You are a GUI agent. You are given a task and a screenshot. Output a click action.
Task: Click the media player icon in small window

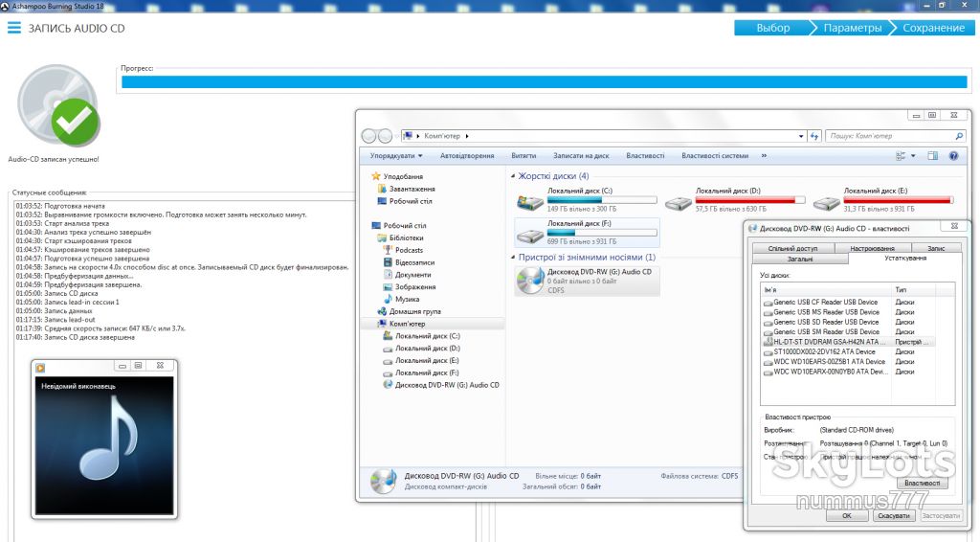[x=40, y=368]
